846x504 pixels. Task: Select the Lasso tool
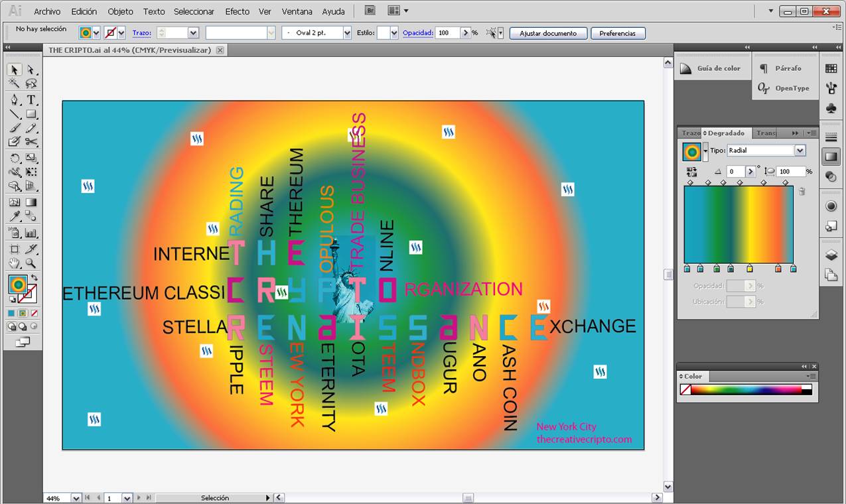click(x=31, y=84)
